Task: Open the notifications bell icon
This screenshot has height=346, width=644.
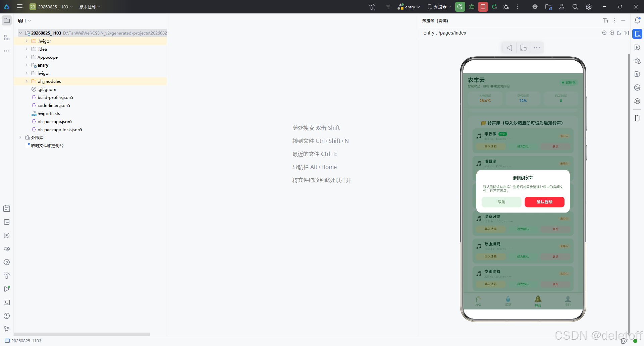Action: click(637, 20)
